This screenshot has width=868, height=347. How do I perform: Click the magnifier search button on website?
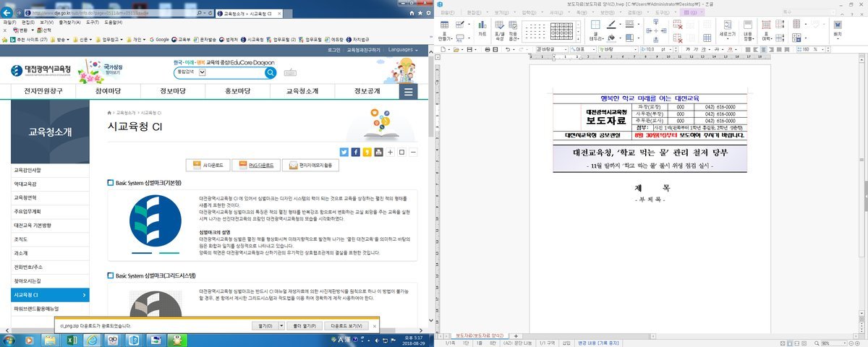click(x=271, y=72)
